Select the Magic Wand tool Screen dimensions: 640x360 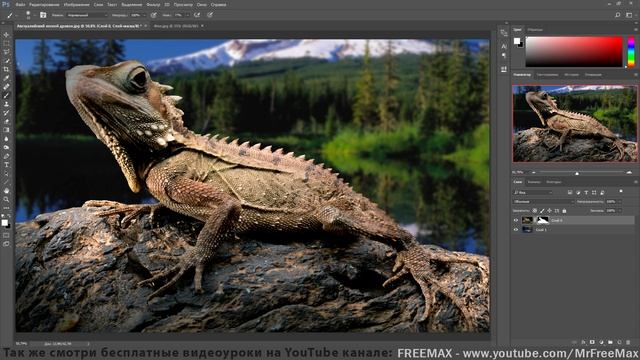click(x=6, y=60)
